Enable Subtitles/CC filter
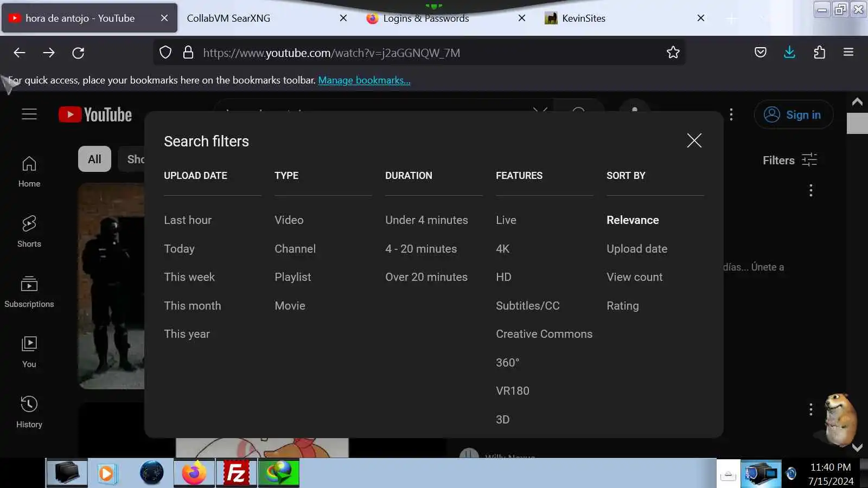Screen dimensions: 868x488 [527, 306]
